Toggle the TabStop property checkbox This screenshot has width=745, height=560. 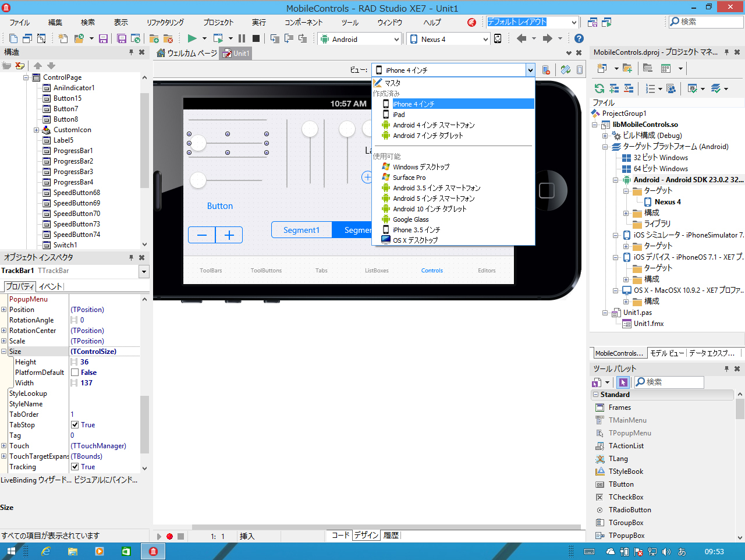coord(74,425)
